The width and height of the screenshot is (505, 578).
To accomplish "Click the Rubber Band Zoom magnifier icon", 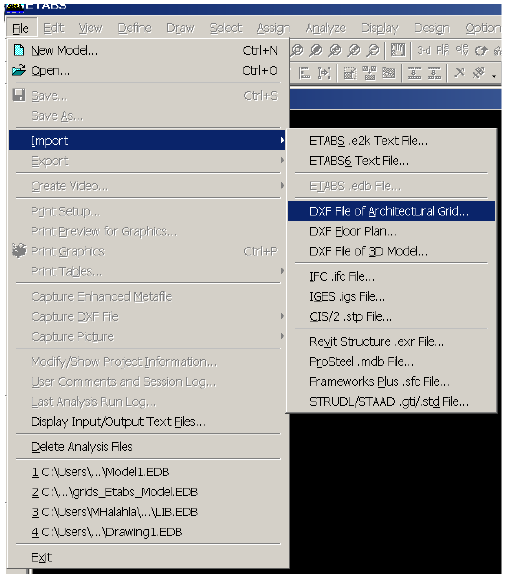I will pos(297,50).
